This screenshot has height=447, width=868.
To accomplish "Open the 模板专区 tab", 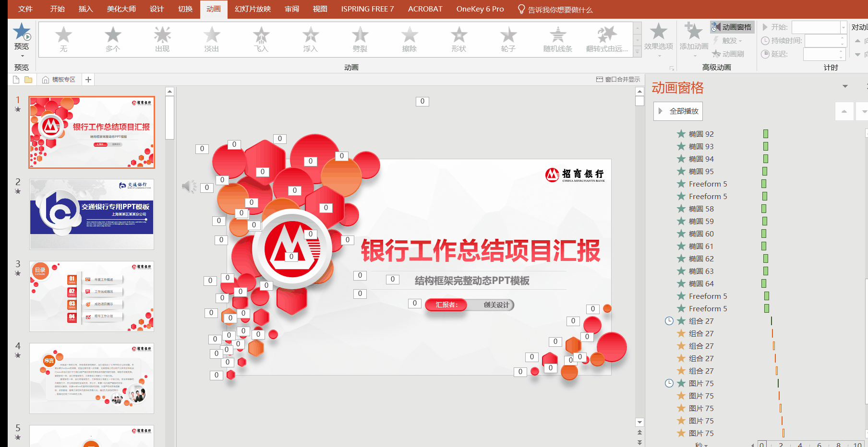I will (59, 80).
